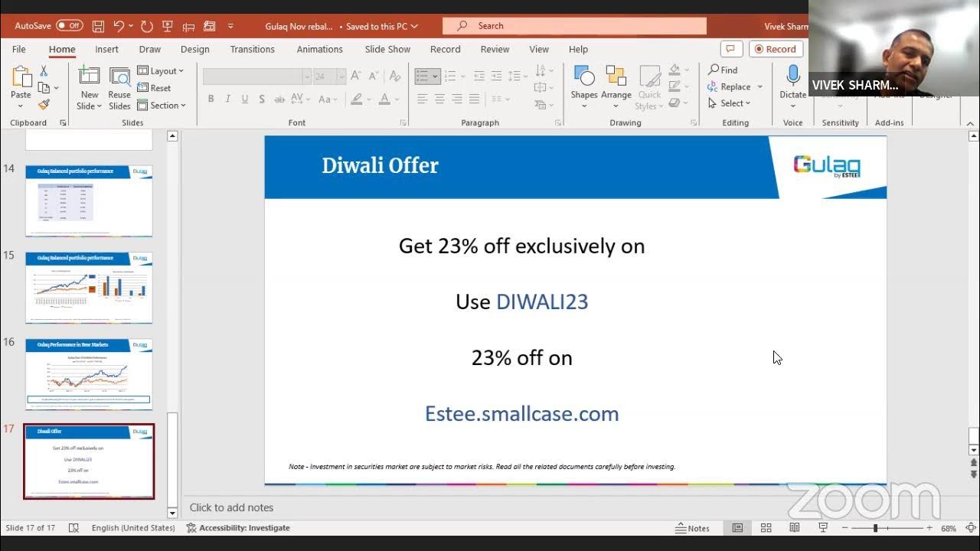Align text left
The image size is (980, 551).
tap(422, 99)
